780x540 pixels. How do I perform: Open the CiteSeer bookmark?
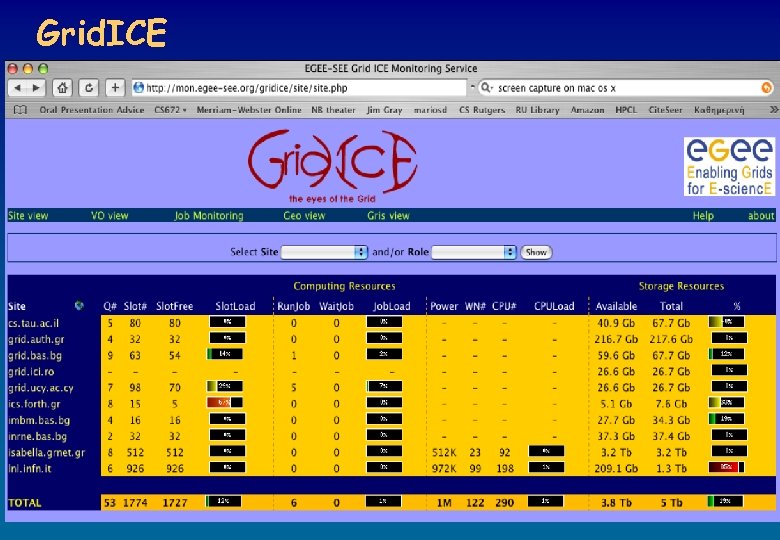coord(665,109)
